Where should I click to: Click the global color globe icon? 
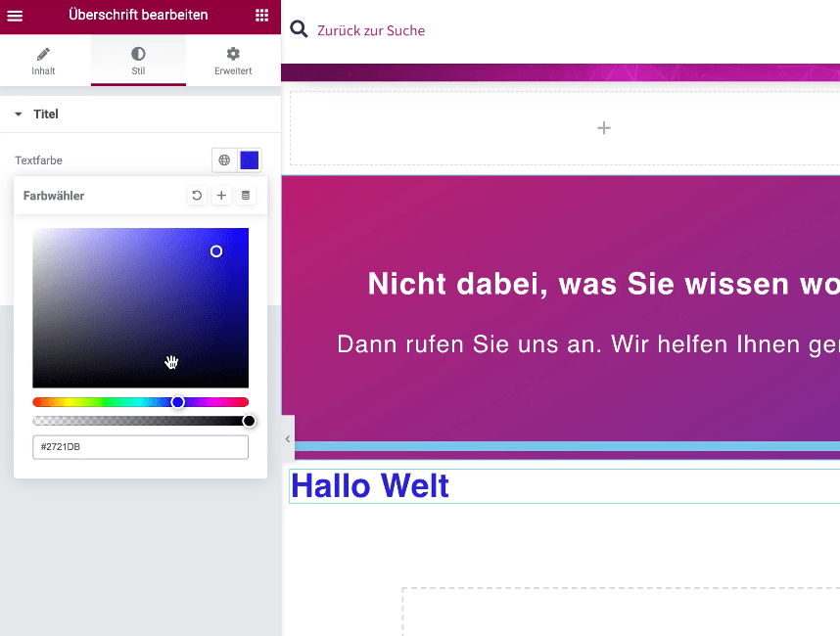224,160
